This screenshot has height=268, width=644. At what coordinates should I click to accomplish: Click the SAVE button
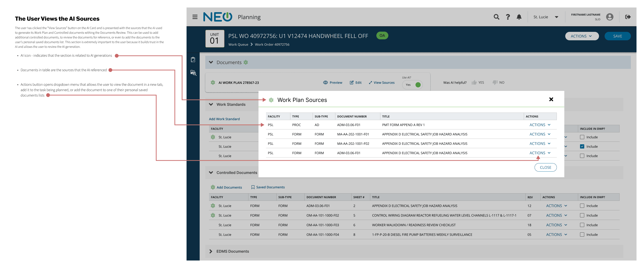tap(617, 36)
